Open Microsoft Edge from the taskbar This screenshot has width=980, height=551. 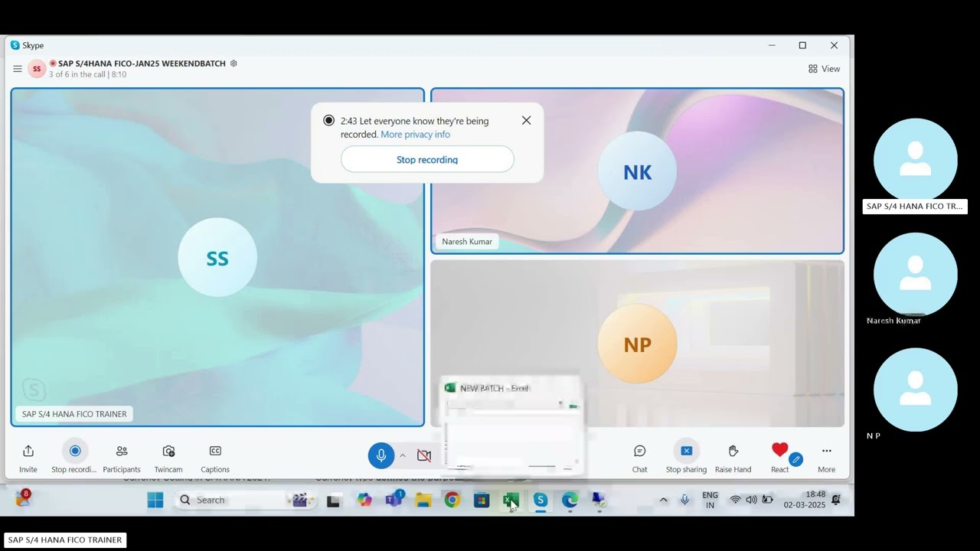(x=570, y=500)
